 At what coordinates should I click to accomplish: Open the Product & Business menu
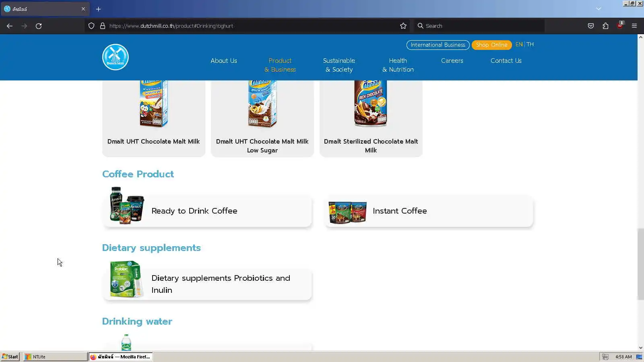point(280,65)
